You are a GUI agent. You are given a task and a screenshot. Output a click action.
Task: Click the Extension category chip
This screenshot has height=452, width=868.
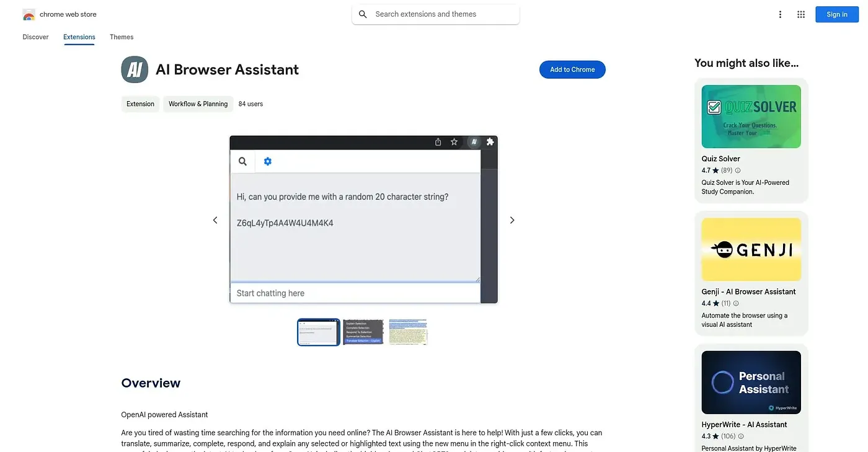click(140, 104)
